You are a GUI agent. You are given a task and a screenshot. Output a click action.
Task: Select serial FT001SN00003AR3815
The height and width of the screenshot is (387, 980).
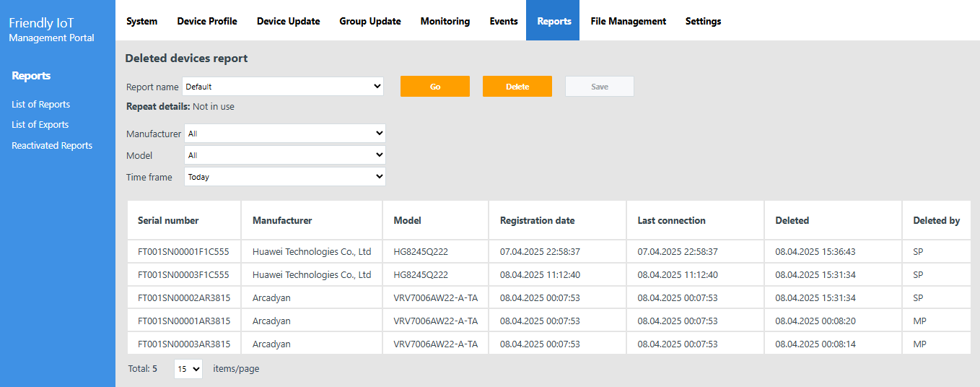coord(184,344)
